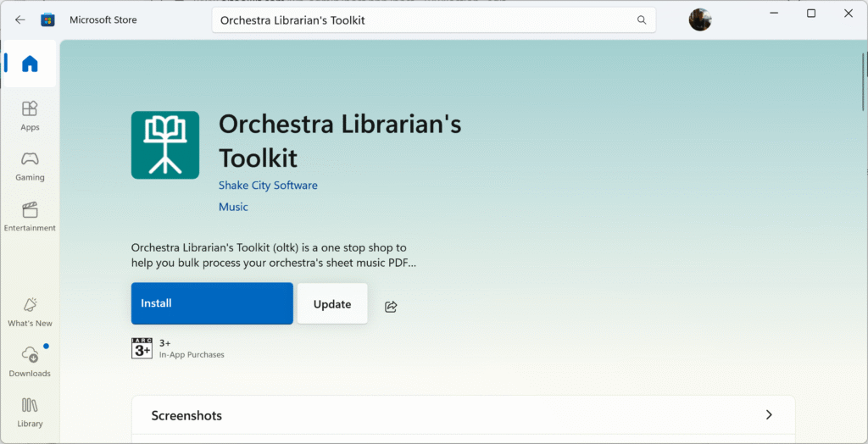Go to the Home sidebar icon
This screenshot has height=444, width=868.
coord(30,64)
